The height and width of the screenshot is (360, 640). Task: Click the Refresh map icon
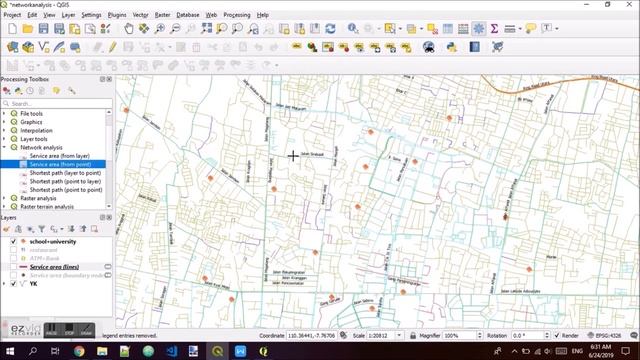point(330,29)
